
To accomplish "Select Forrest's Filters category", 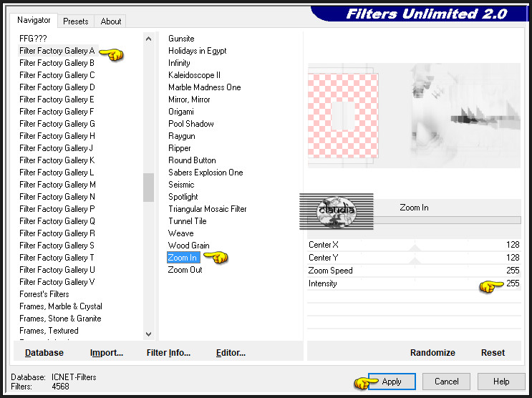I will point(44,294).
